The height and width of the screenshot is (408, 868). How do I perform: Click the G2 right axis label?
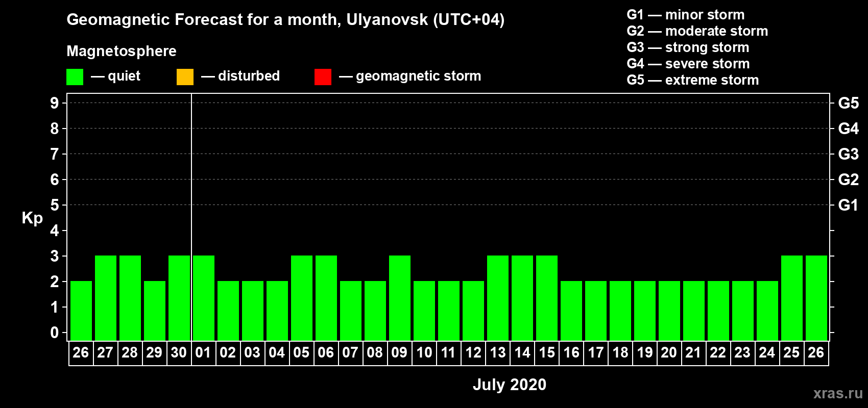848,180
